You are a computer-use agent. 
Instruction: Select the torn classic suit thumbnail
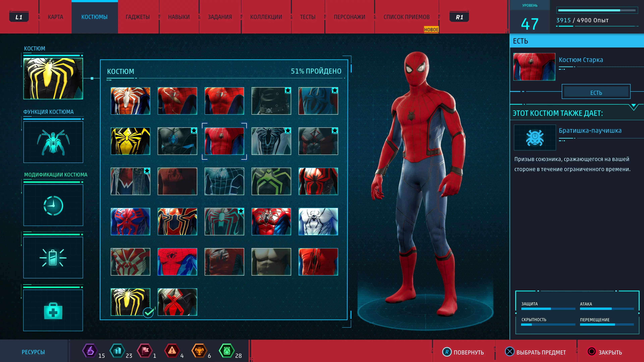[x=177, y=101]
